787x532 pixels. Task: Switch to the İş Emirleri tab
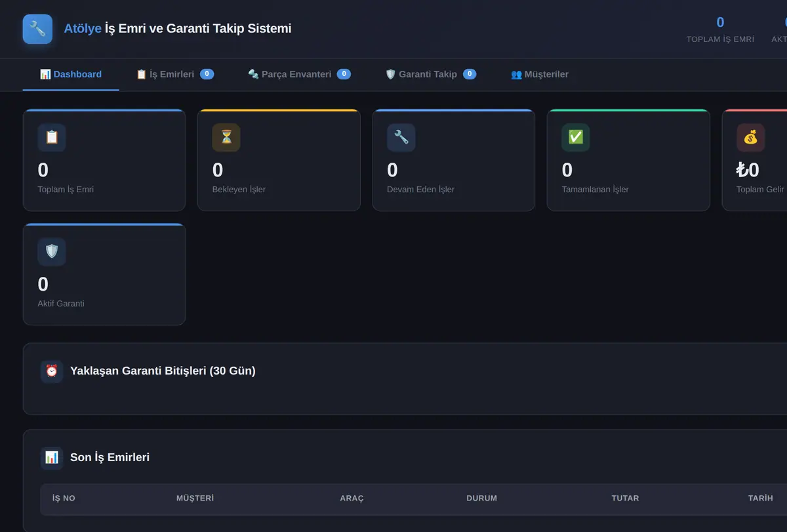tap(175, 75)
